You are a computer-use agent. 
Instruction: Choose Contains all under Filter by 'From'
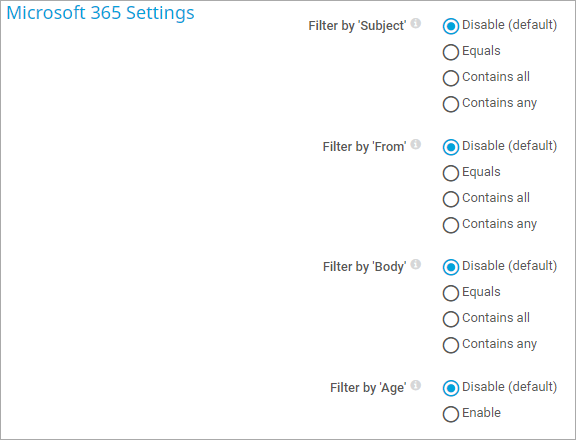pyautogui.click(x=451, y=199)
